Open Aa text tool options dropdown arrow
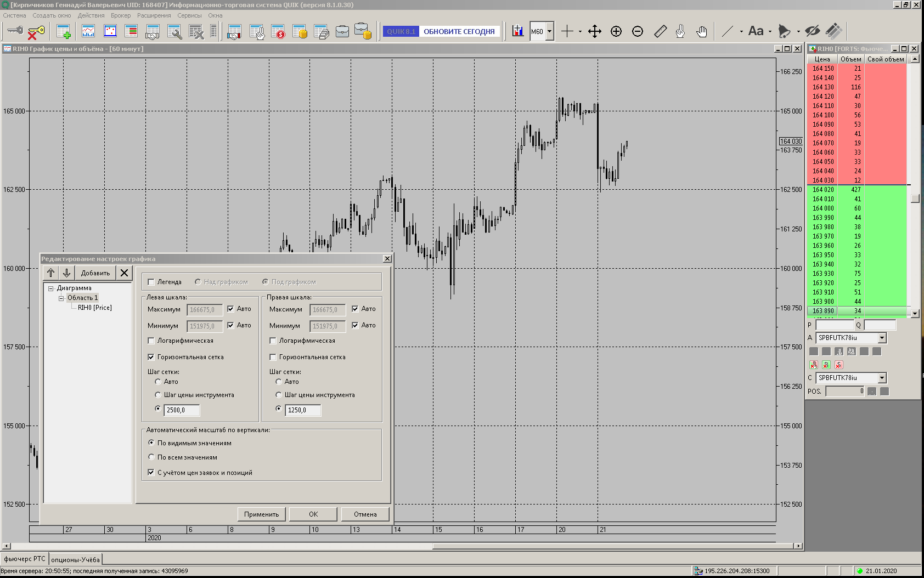 point(770,32)
